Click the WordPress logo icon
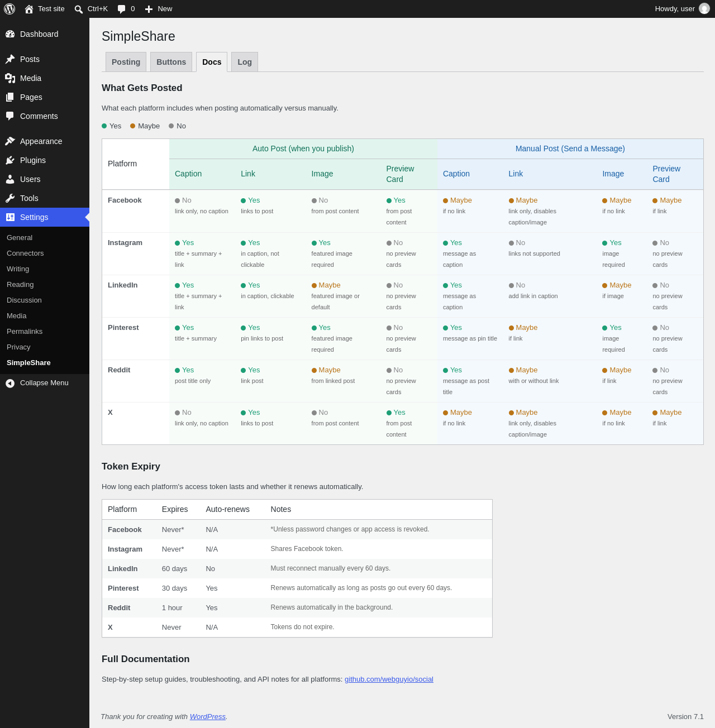This screenshot has height=728, width=715. (x=9, y=9)
